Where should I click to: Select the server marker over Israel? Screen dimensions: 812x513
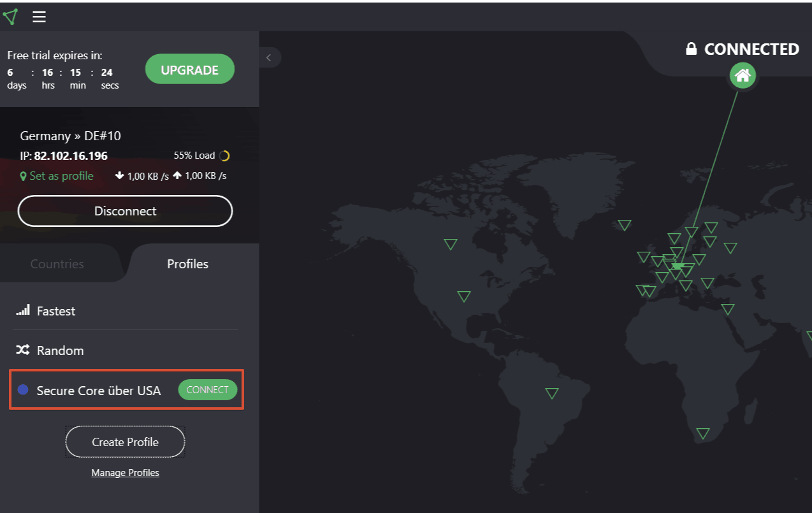728,309
